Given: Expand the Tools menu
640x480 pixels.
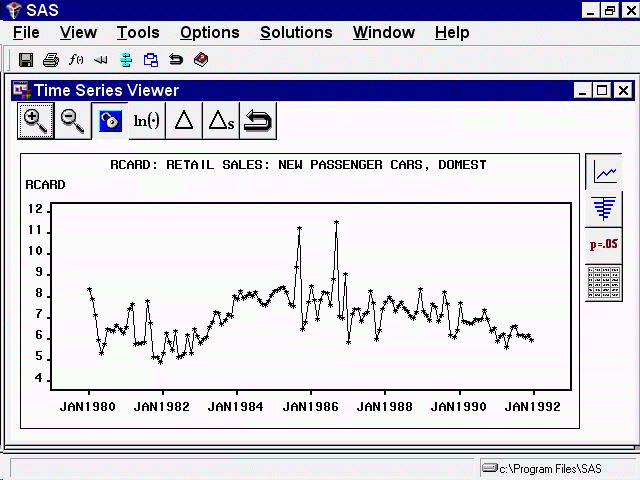Looking at the screenshot, I should (138, 32).
